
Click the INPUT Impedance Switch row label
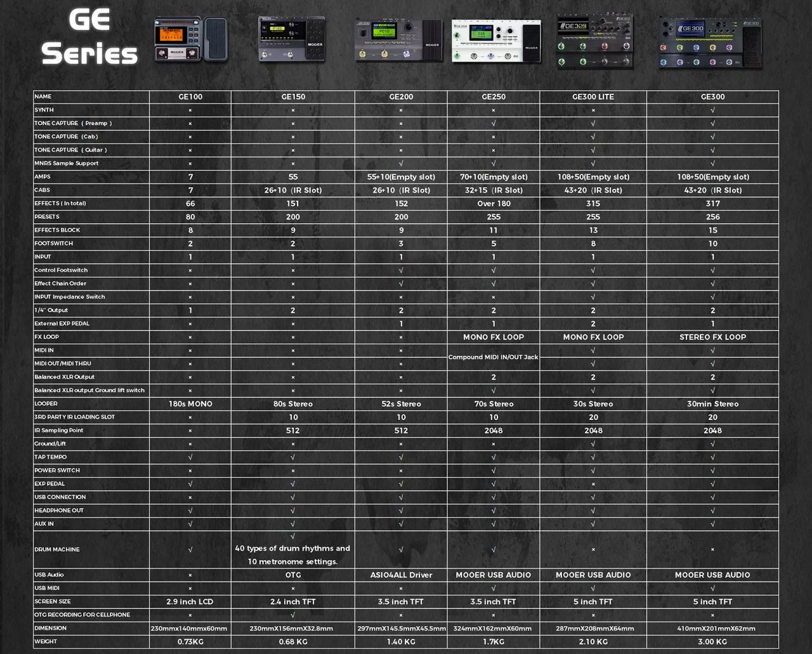point(70,297)
